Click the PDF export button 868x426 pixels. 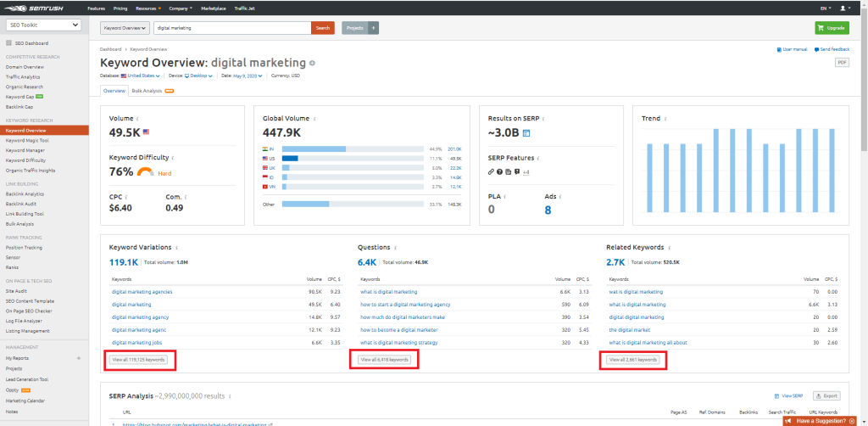[x=842, y=63]
